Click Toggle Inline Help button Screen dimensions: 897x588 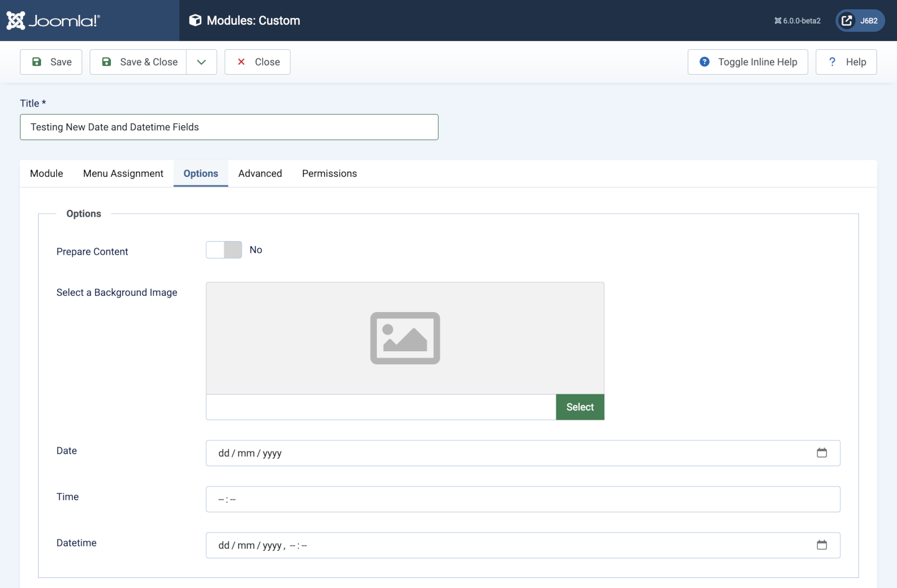pyautogui.click(x=747, y=62)
